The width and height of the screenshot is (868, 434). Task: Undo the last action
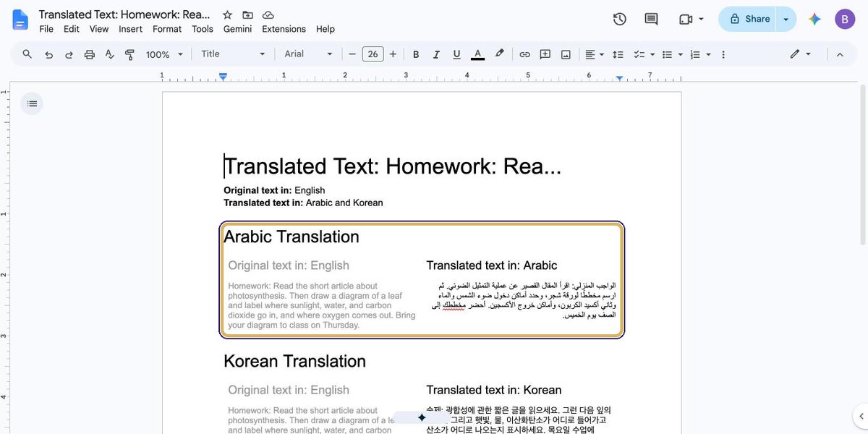(x=48, y=54)
